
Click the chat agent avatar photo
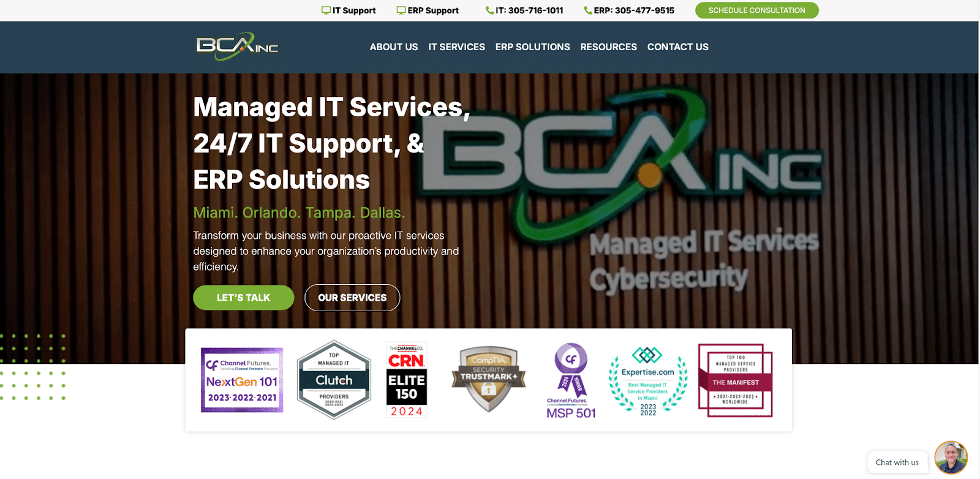pos(951,458)
